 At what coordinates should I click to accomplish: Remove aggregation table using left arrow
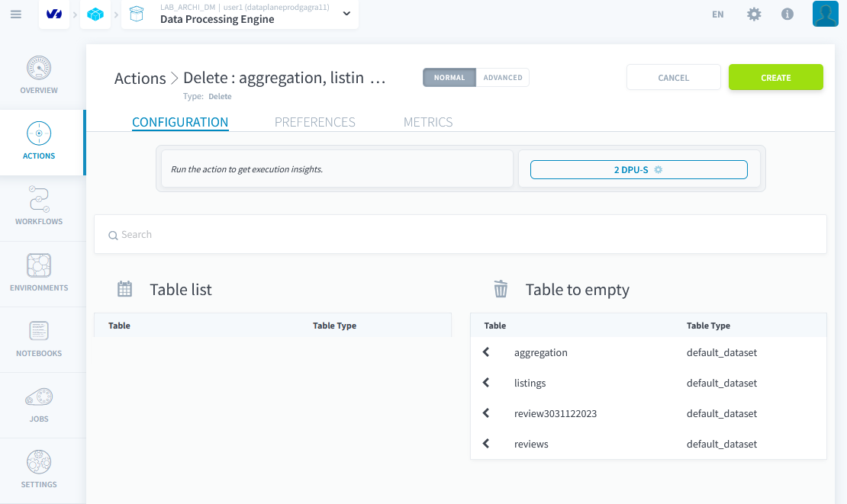tap(486, 352)
